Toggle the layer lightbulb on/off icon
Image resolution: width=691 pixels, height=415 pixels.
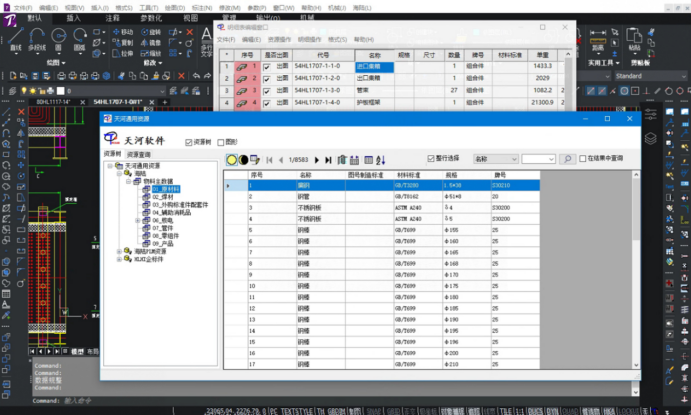pyautogui.click(x=24, y=91)
